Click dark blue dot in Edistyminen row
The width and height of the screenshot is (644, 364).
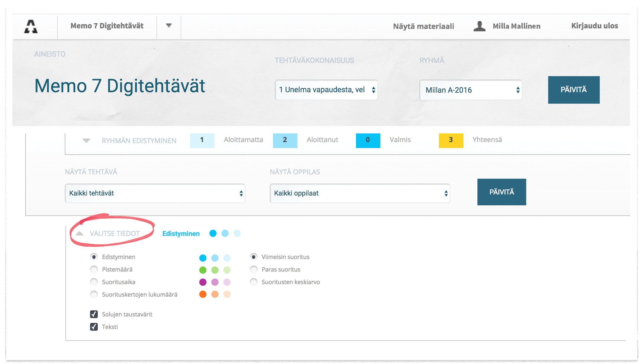203,258
